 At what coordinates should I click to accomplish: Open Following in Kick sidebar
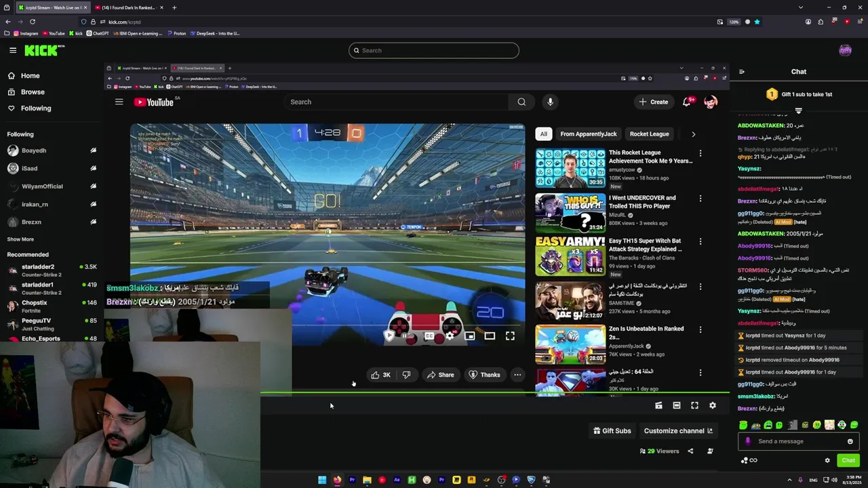pos(29,108)
